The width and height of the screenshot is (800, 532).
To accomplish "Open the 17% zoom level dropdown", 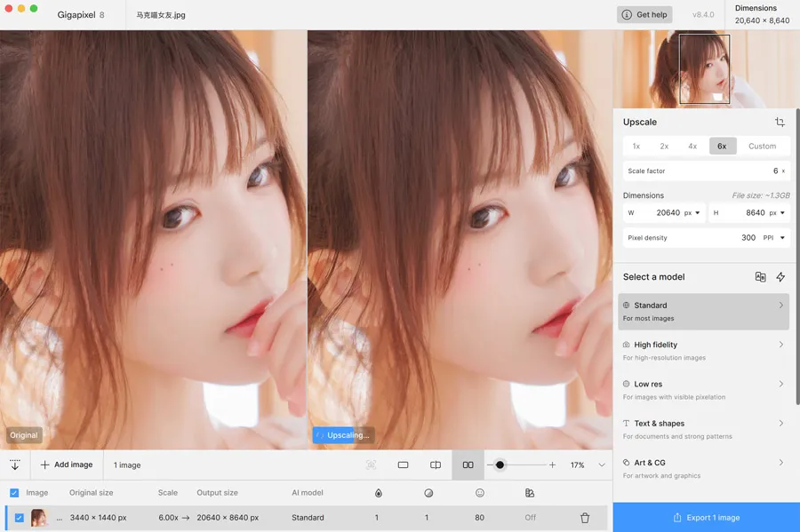I will pyautogui.click(x=602, y=465).
